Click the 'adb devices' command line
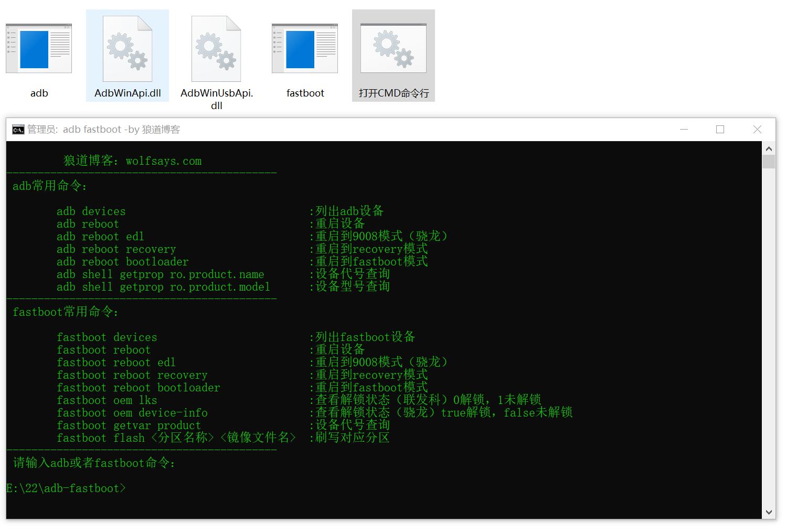 click(91, 211)
